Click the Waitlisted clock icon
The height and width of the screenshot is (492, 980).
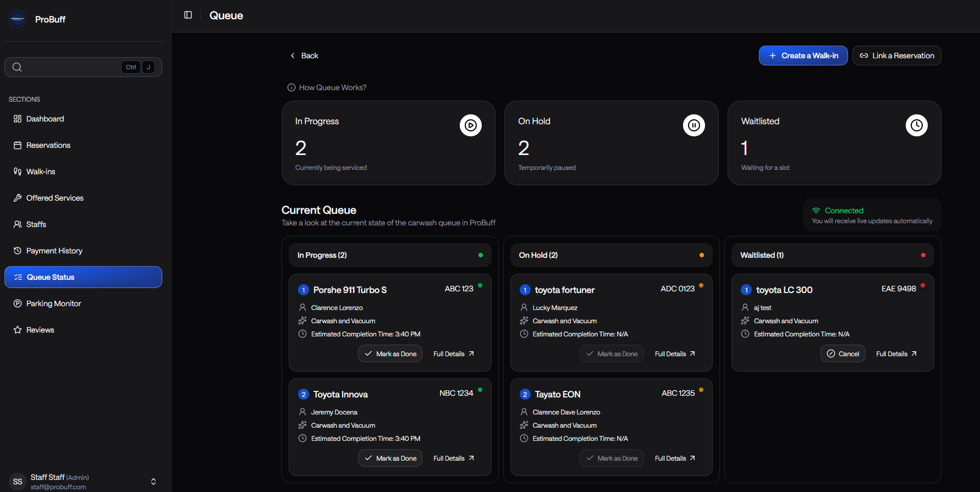(917, 125)
